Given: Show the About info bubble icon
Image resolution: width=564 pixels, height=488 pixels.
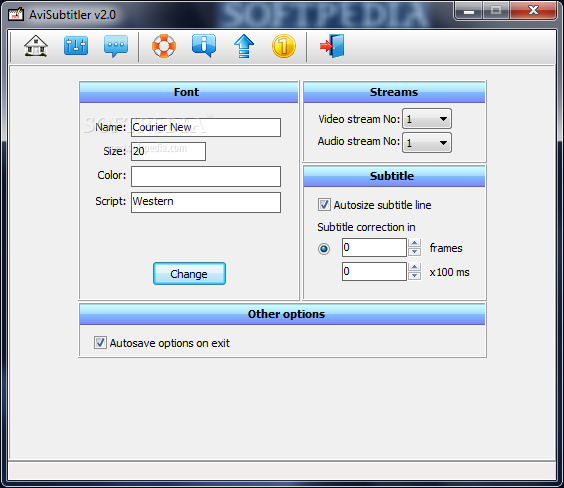Looking at the screenshot, I should point(204,46).
